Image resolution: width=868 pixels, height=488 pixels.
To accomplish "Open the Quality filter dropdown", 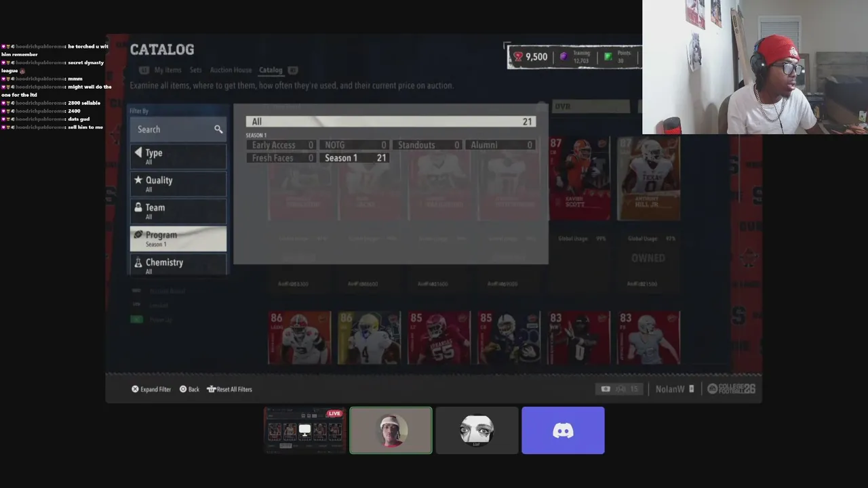I will pos(178,184).
